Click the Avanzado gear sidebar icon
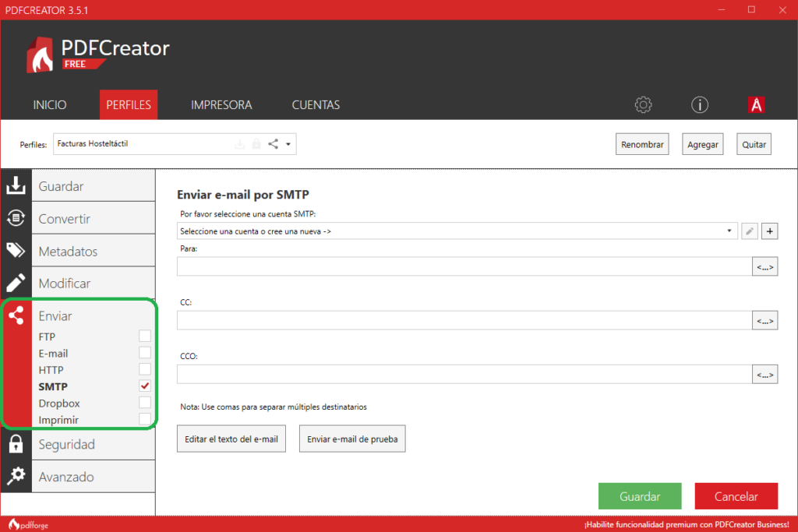Screen dimensions: 798x532 point(16,477)
